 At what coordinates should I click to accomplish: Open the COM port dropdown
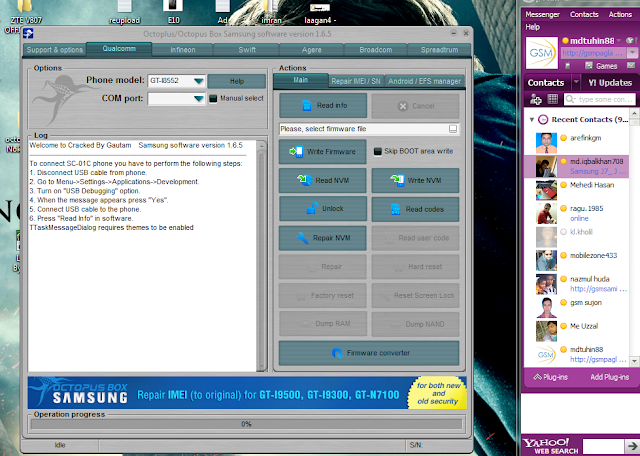[199, 98]
